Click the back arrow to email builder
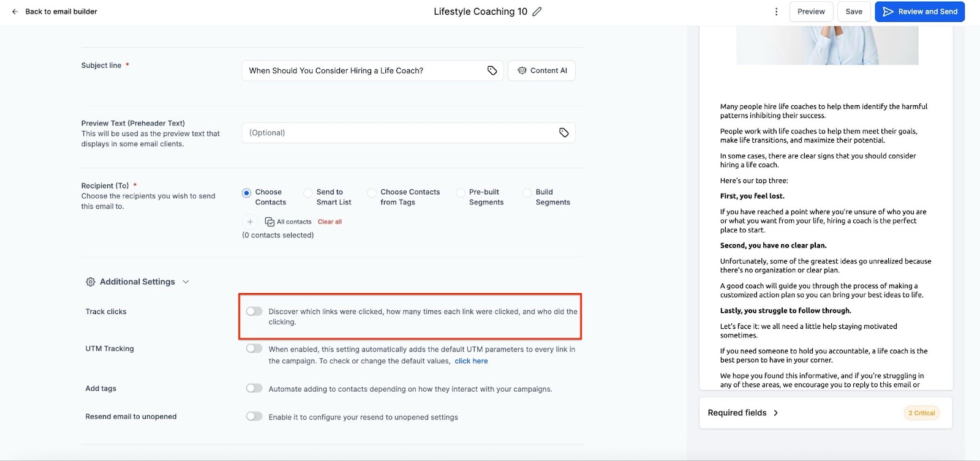This screenshot has width=980, height=461. pyautogui.click(x=15, y=12)
